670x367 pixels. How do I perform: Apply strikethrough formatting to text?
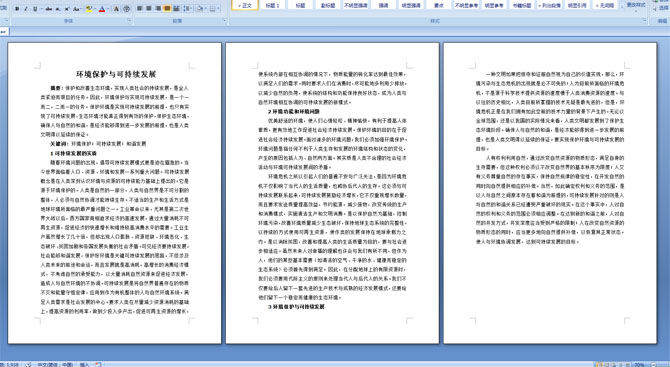click(49, 9)
